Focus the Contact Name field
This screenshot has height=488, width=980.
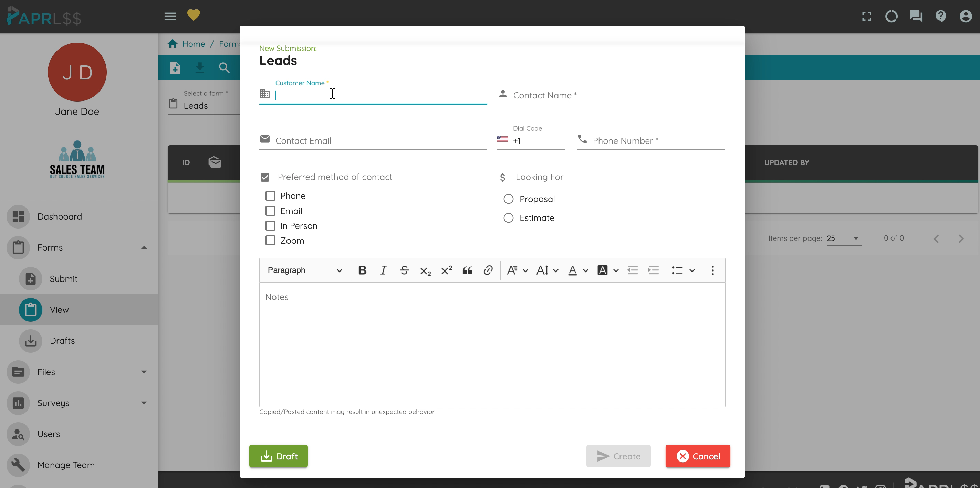click(611, 95)
